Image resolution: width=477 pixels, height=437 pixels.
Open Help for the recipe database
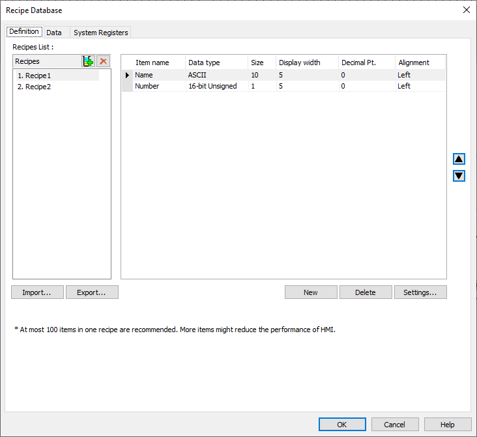click(448, 424)
